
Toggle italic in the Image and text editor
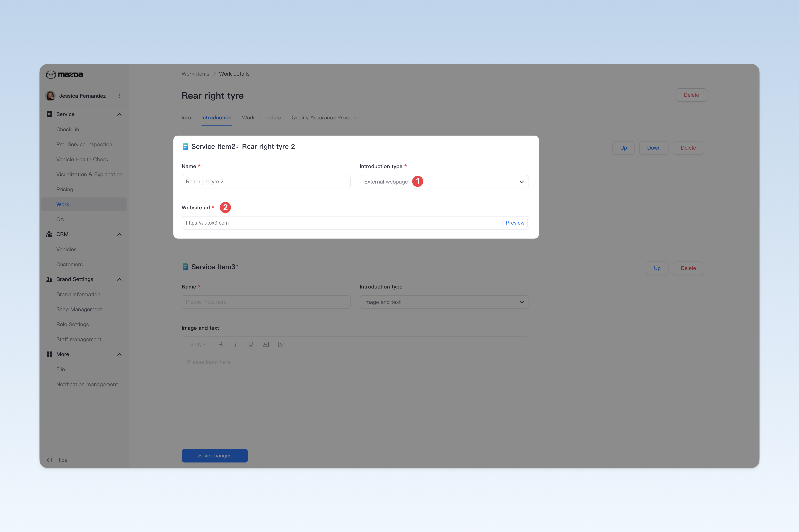pos(235,344)
